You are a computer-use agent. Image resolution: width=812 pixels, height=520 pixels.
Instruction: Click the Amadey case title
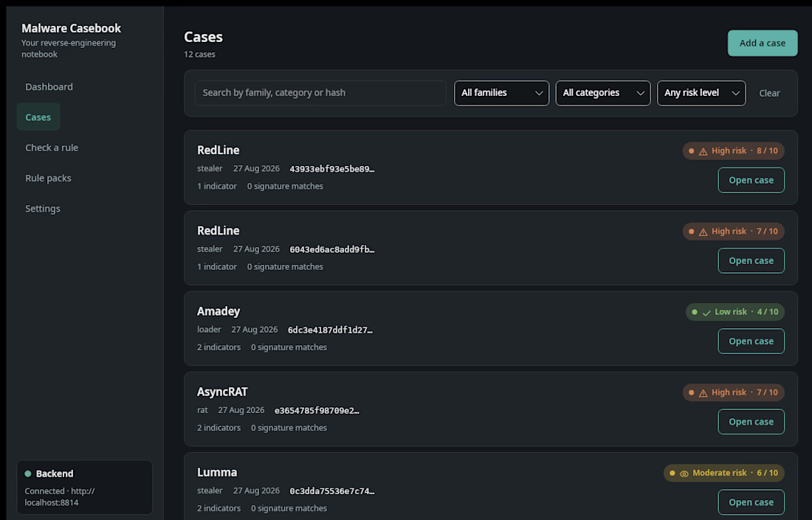point(219,311)
